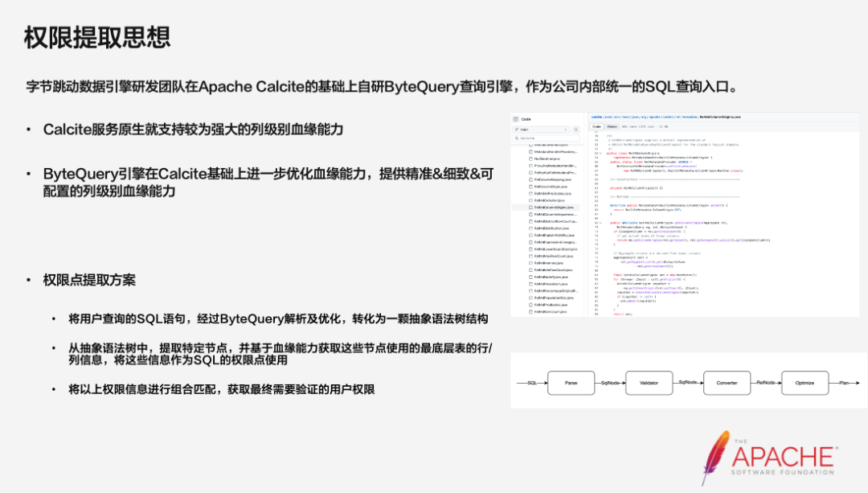Click the Optimize box in flow diagram
Viewport: 868px width, 493px height.
coord(805,383)
